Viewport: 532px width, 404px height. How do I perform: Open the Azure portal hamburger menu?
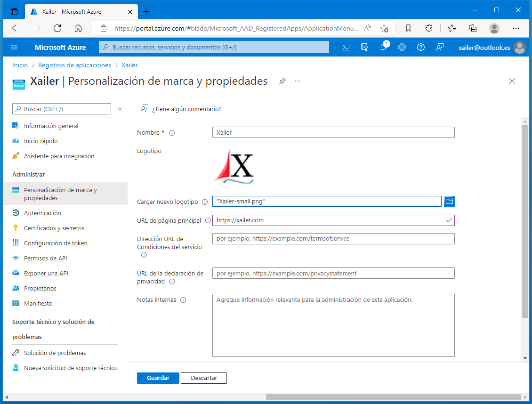[14, 47]
